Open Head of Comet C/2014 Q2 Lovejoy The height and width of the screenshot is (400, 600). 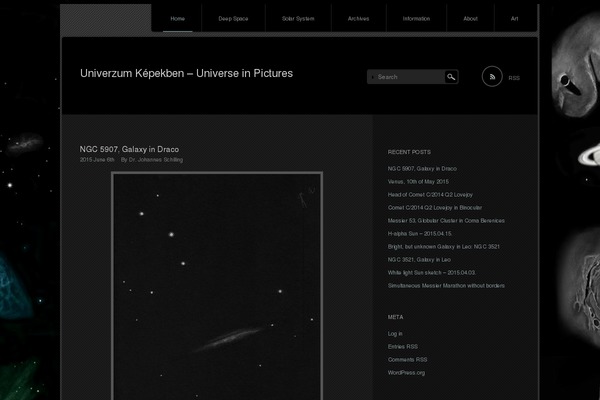pyautogui.click(x=430, y=194)
